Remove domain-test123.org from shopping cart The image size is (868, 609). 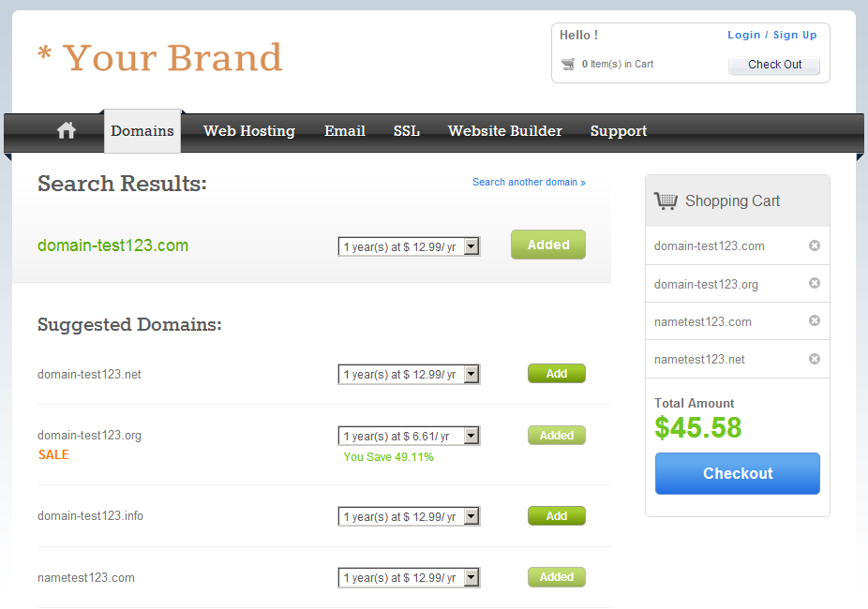click(815, 283)
